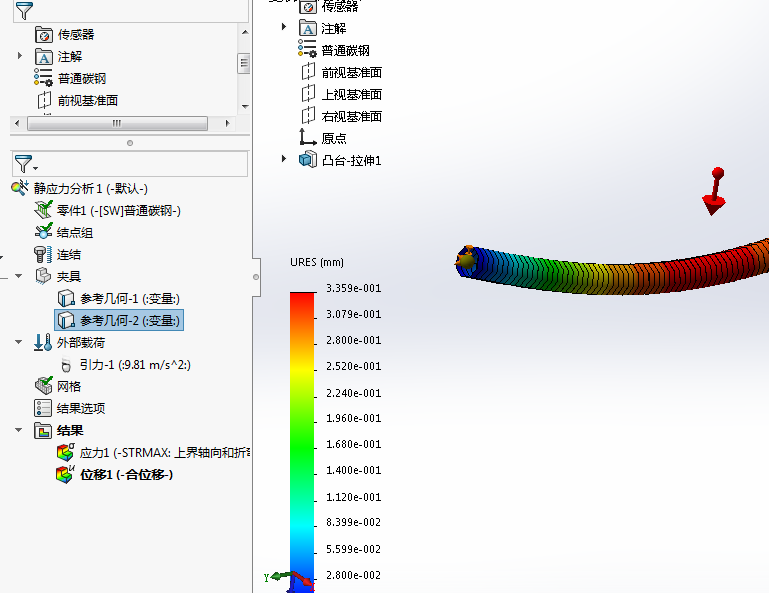Viewport: 769px width, 593px height.
Task: Click horizontal scroll right arrow in feature tree
Action: [227, 123]
